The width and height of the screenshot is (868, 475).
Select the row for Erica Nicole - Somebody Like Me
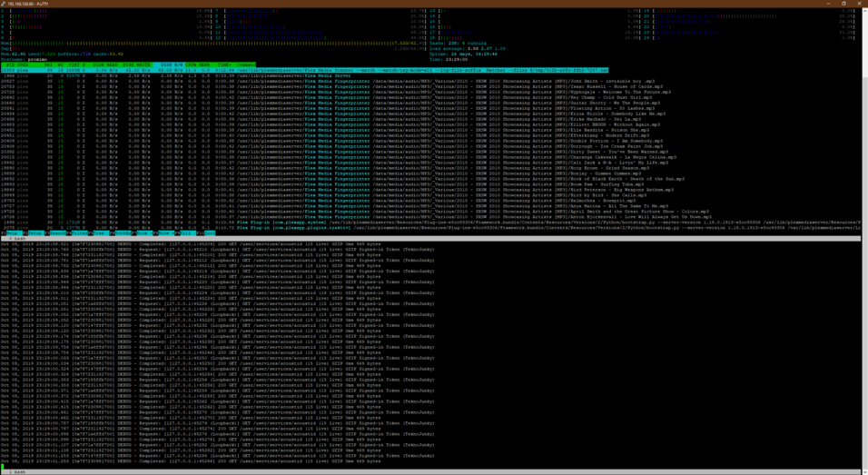[x=334, y=114]
